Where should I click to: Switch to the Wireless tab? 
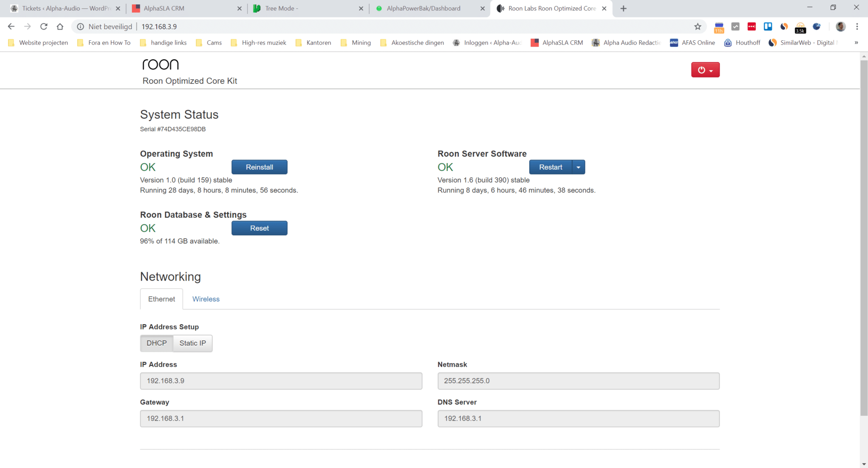coord(206,299)
